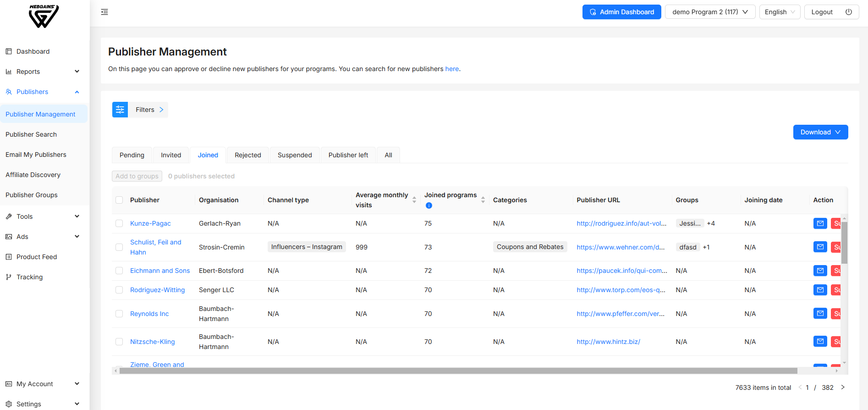Click the blue filter sliders icon

[x=120, y=110]
